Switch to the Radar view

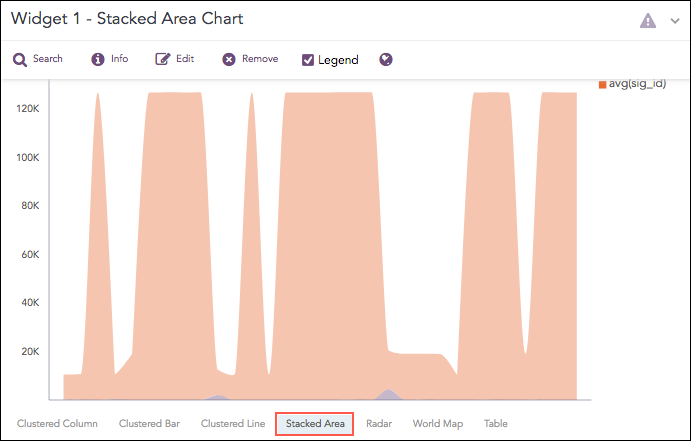[x=379, y=424]
